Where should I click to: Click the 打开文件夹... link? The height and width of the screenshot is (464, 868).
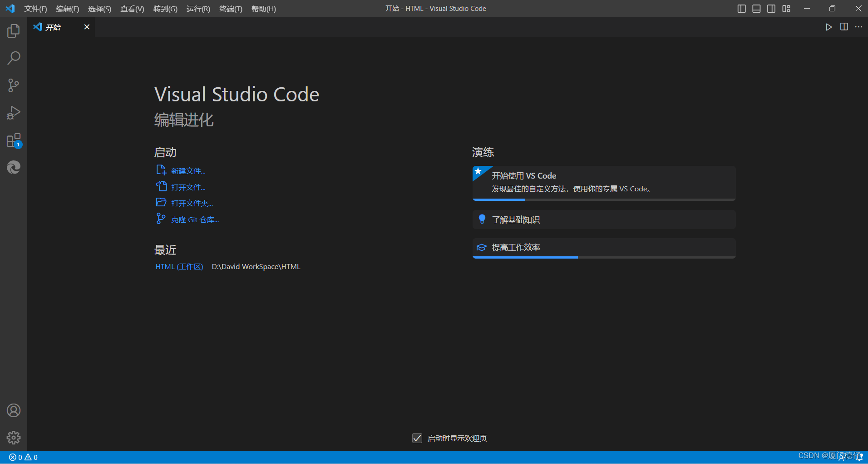tap(192, 203)
